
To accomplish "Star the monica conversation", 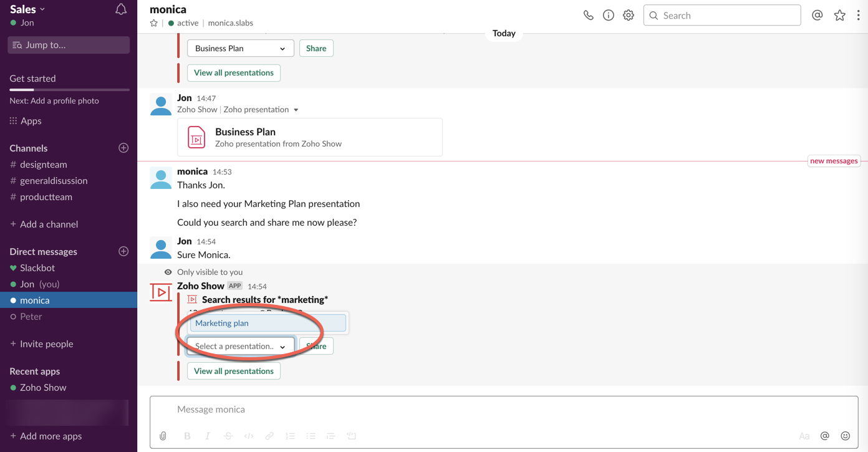I will (x=153, y=23).
